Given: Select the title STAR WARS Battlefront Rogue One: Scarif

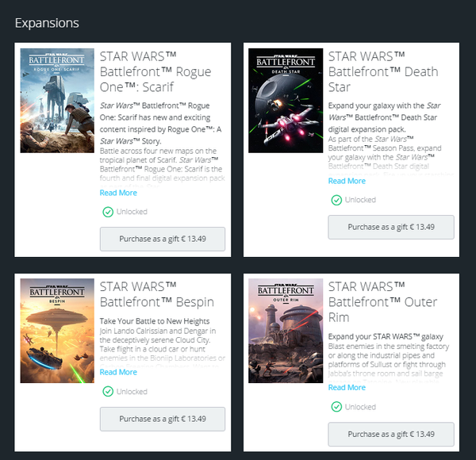Looking at the screenshot, I should [155, 71].
